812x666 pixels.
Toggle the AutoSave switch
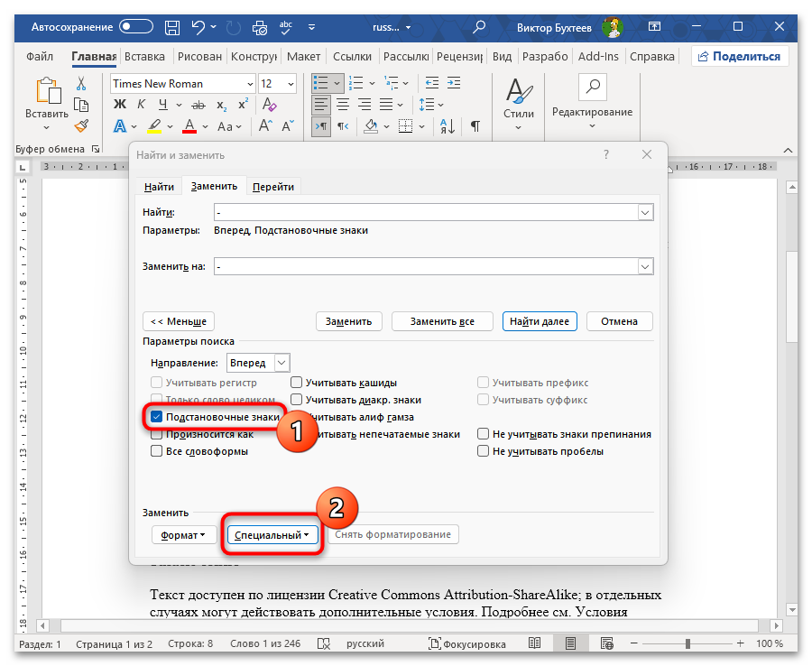(x=136, y=27)
